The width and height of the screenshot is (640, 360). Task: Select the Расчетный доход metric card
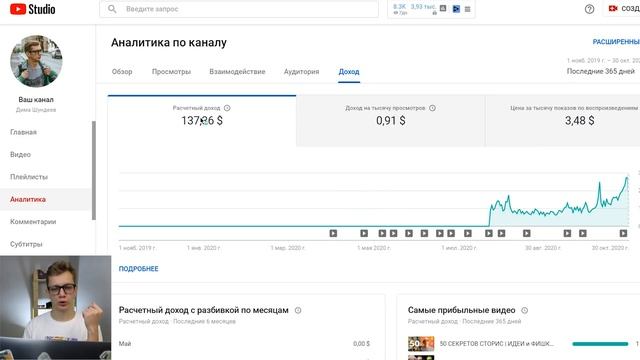[202, 121]
